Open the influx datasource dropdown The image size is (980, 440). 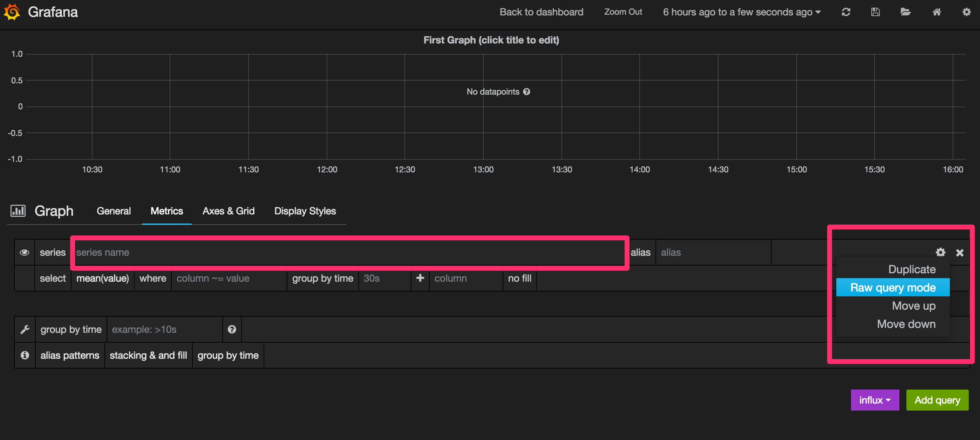(x=874, y=400)
